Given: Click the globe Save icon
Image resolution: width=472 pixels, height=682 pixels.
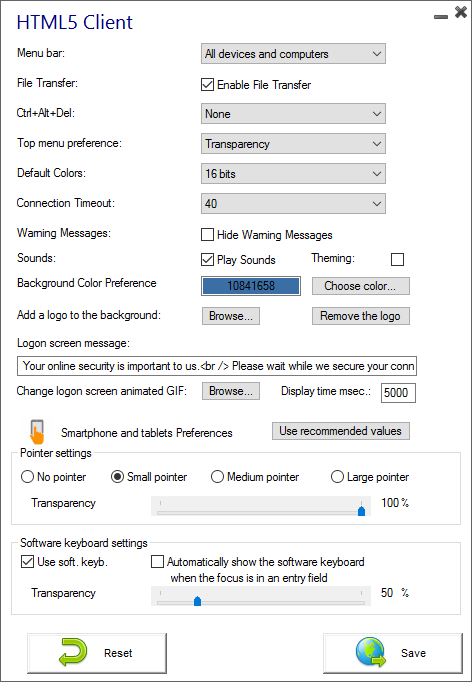Looking at the screenshot, I should [371, 652].
